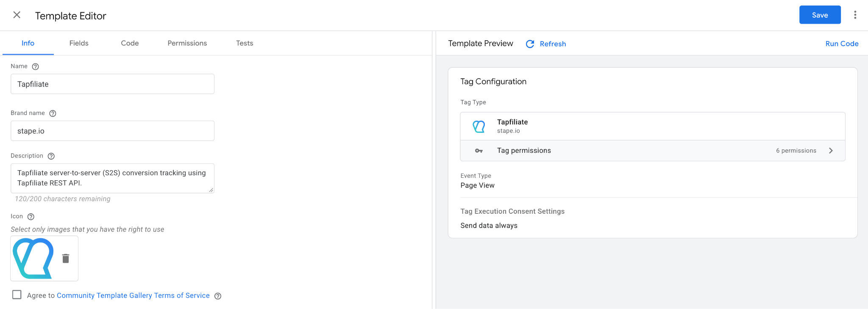Screen dimensions: 868x309
Task: Open the Fields tab
Action: click(x=79, y=43)
